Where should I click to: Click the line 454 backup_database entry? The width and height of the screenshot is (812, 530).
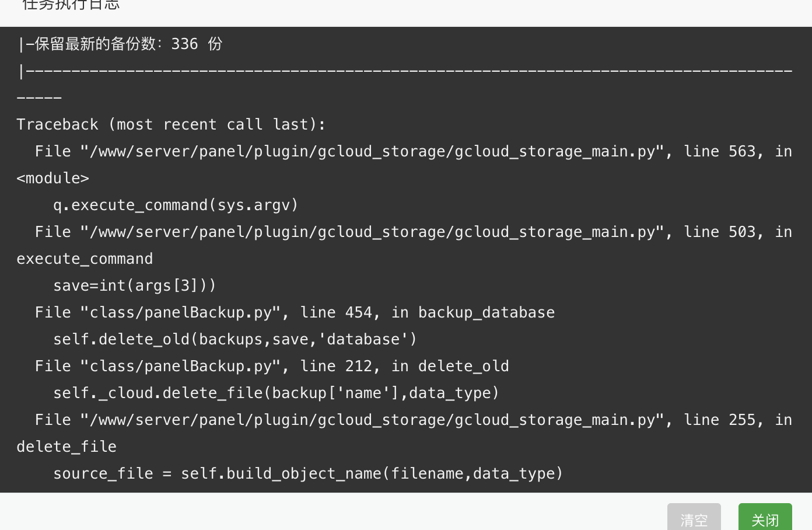pyautogui.click(x=295, y=312)
